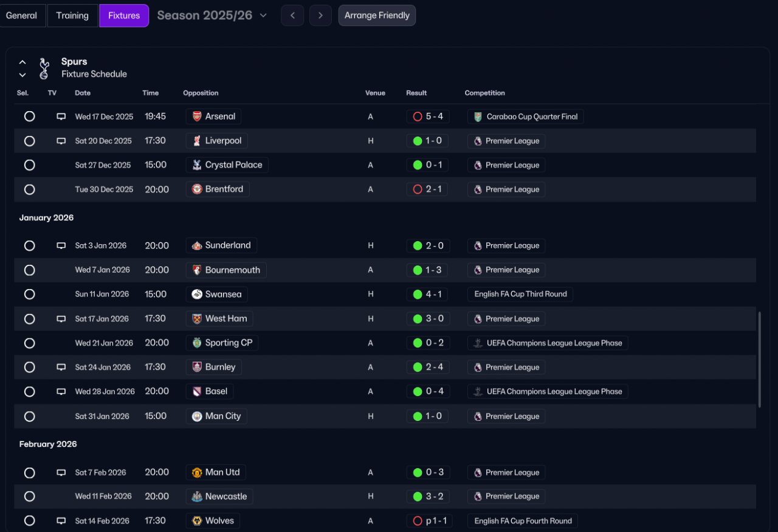The image size is (778, 532).
Task: Click the Wolves club badge
Action: pyautogui.click(x=197, y=521)
